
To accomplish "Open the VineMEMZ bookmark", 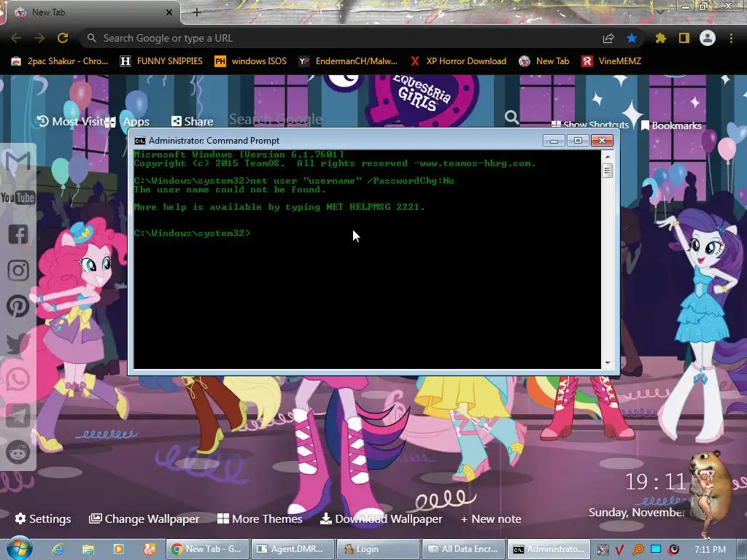I will [x=611, y=61].
